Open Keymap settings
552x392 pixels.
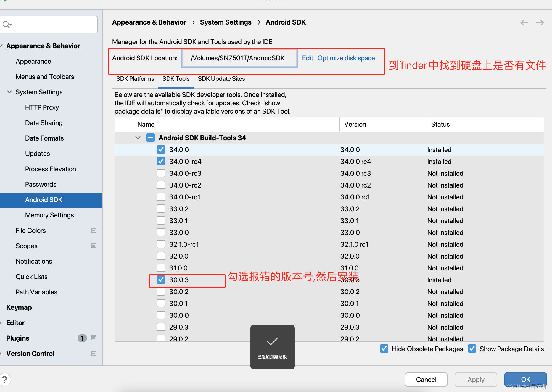pyautogui.click(x=19, y=307)
